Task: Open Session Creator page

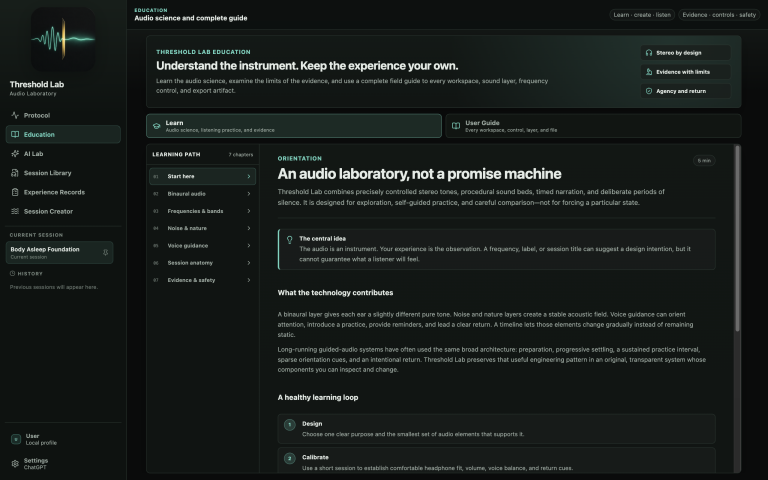Action: [x=63, y=211]
